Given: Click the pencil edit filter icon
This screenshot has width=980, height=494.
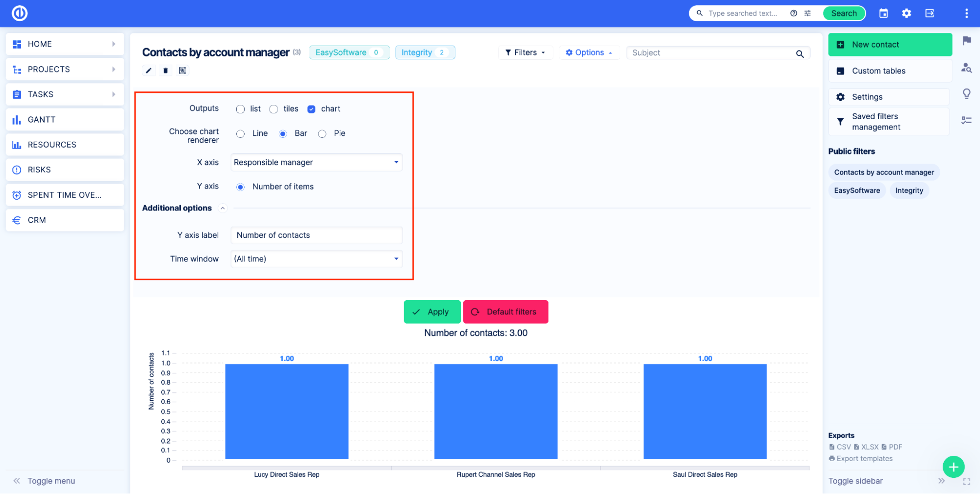Looking at the screenshot, I should coord(149,71).
